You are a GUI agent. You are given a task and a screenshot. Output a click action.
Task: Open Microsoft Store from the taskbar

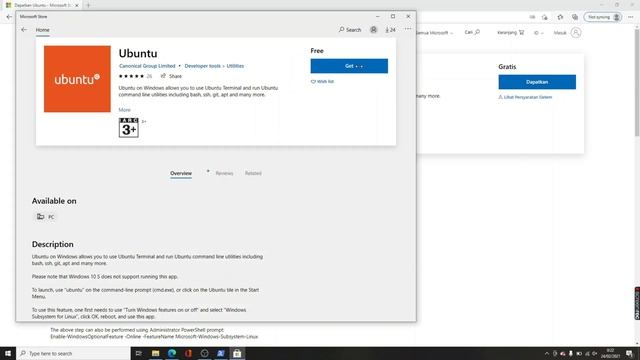[237, 353]
